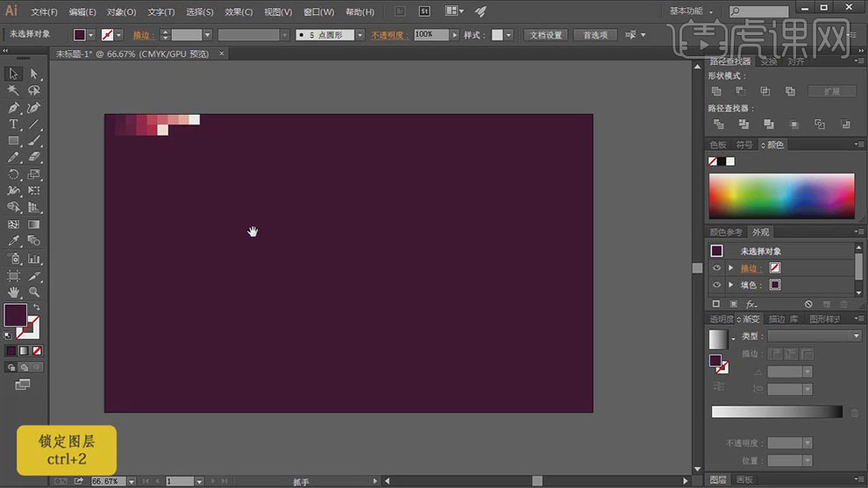Select the Pen tool

tap(13, 108)
